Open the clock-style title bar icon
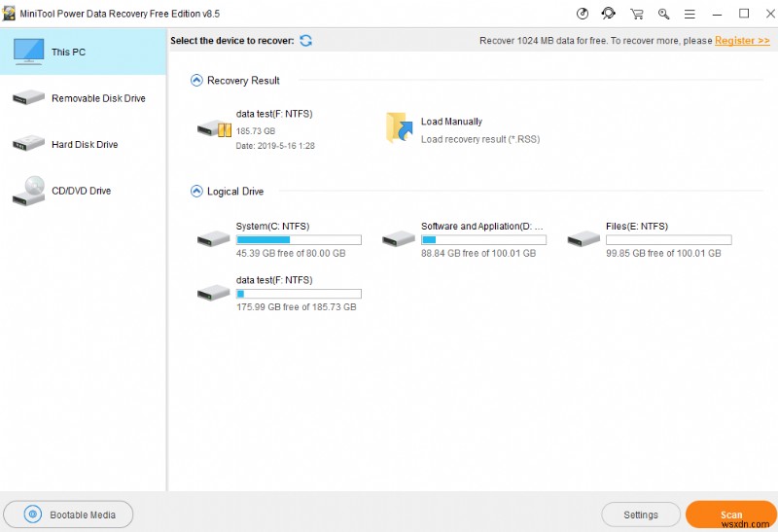The height and width of the screenshot is (532, 778). click(583, 14)
